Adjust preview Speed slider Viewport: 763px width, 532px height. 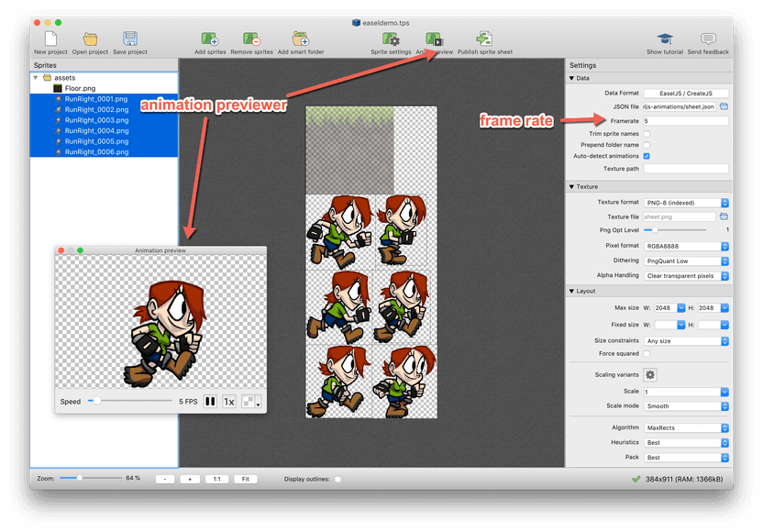[97, 401]
